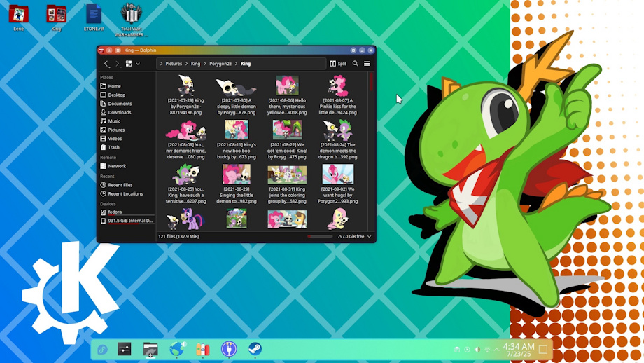Screen dimensions: 644x363
Task: Expand the view mode dropdown arrow
Action: tap(138, 64)
